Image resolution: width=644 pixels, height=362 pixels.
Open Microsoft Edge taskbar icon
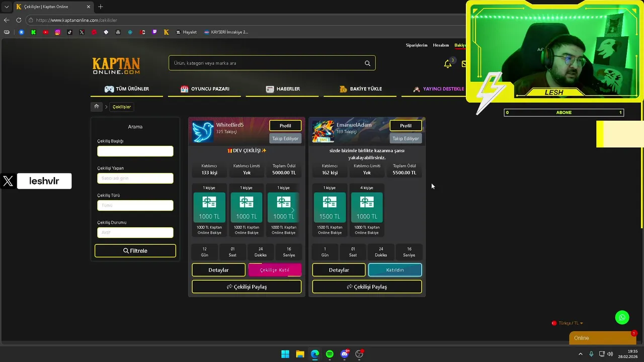click(x=315, y=354)
